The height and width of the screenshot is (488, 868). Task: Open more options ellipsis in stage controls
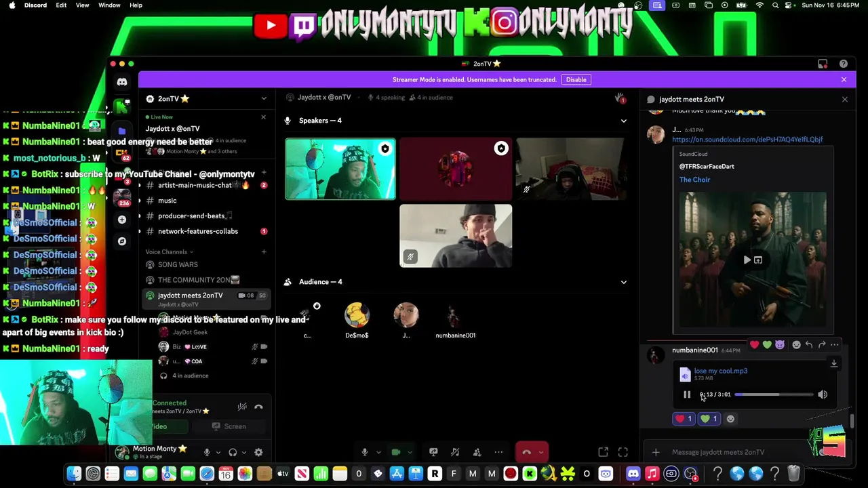point(498,452)
